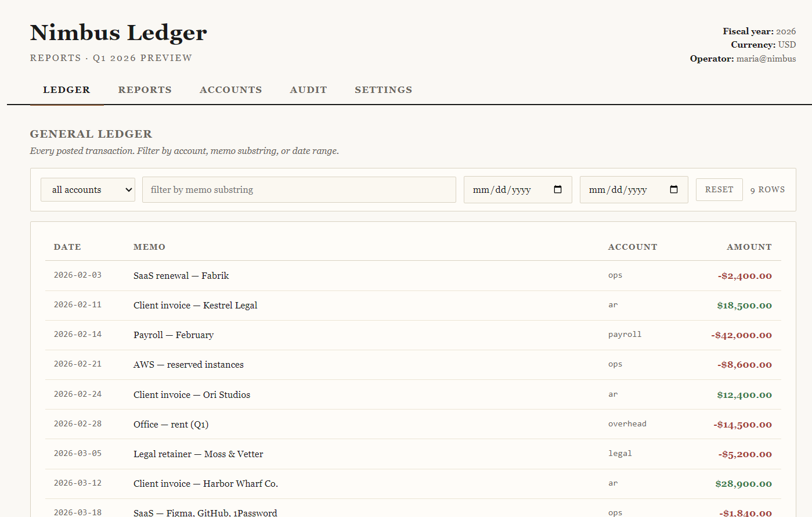Viewport: 812px width, 517px height.
Task: Click the Reset filters button
Action: [x=719, y=189]
